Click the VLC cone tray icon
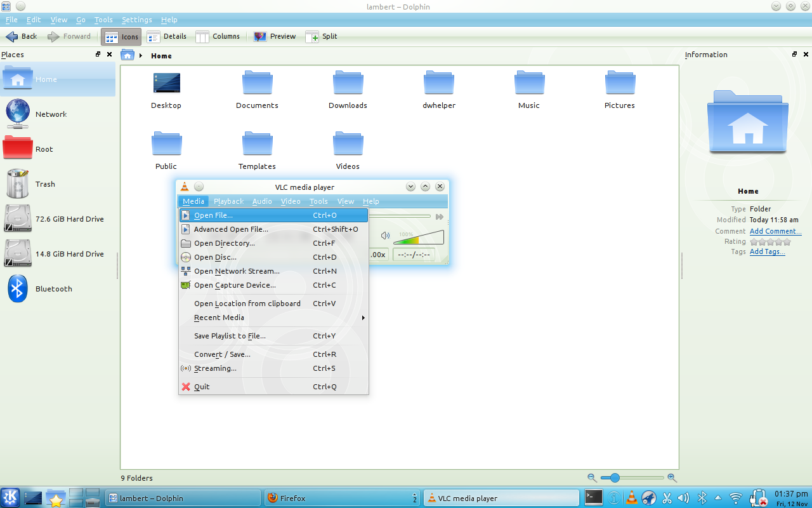Viewport: 812px width, 508px height. tap(631, 498)
